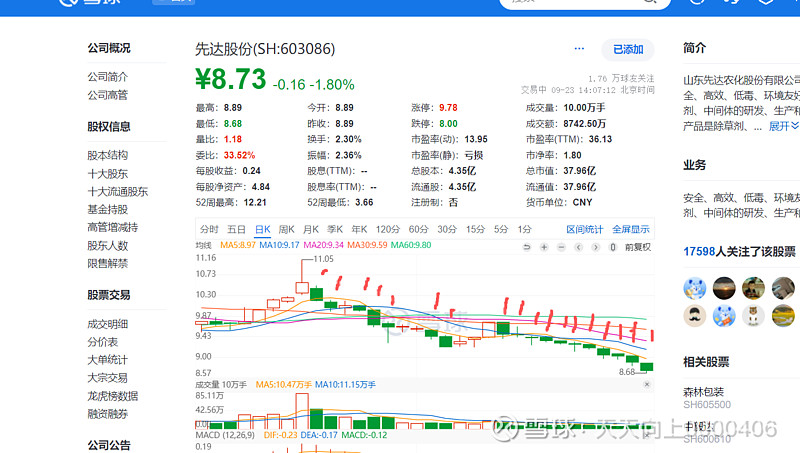Open 限售解禁 in sidebar
The image size is (800, 453).
click(x=108, y=263)
